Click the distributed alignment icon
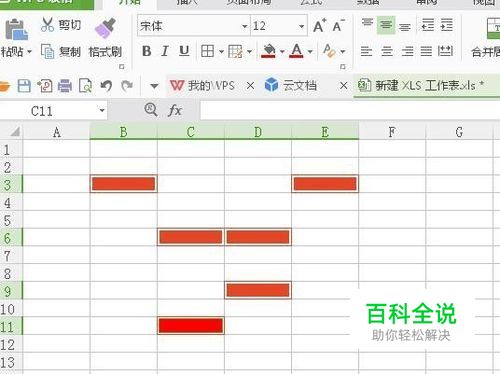 tap(445, 51)
